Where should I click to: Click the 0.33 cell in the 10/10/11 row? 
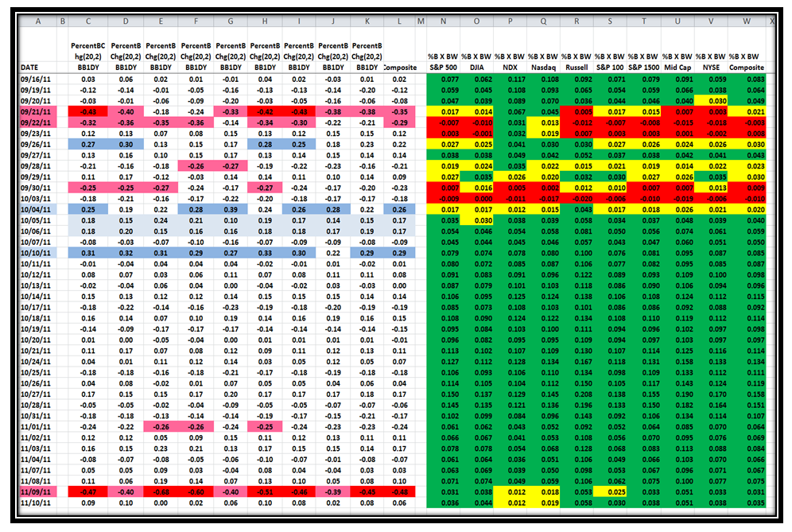tap(265, 253)
